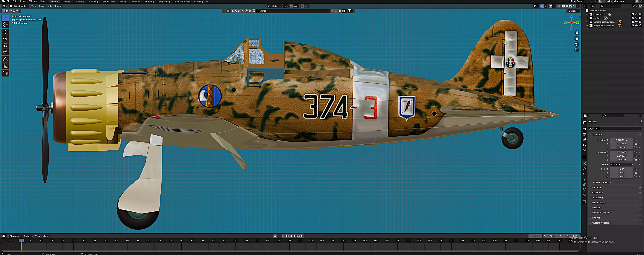Screen dimensions: 644x255
Task: Open the Output properties tab
Action: 584,134
